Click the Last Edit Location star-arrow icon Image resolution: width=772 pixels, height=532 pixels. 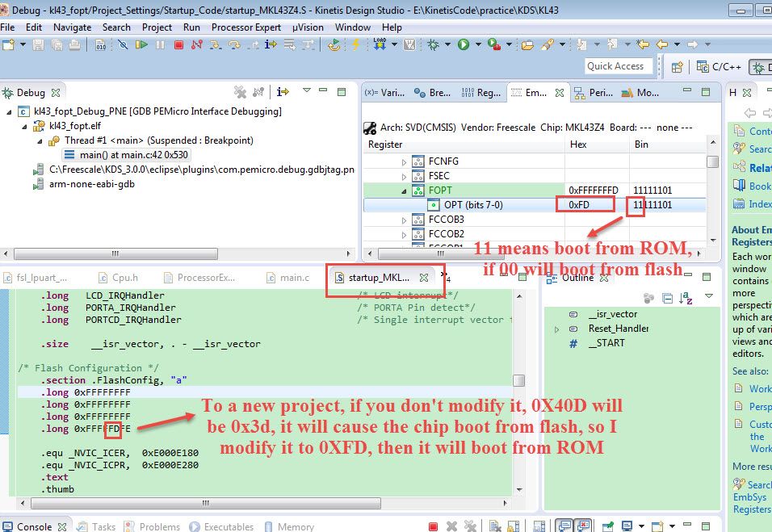pos(643,44)
